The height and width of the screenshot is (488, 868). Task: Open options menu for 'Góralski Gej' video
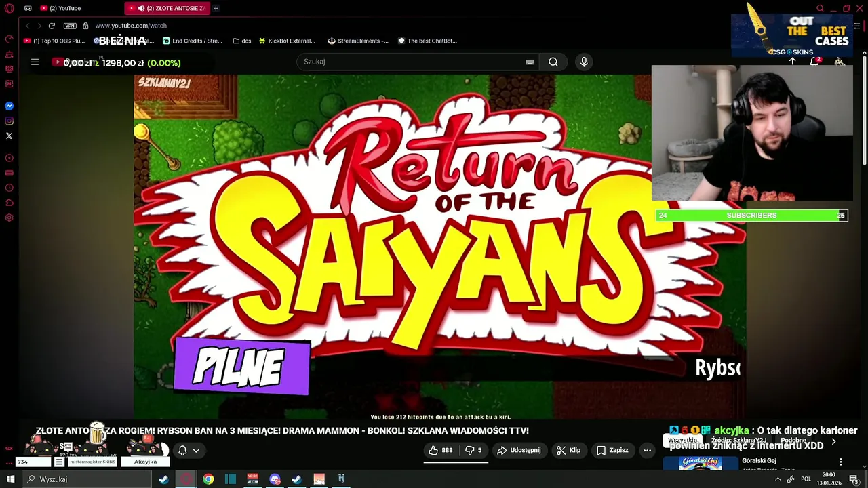click(841, 462)
